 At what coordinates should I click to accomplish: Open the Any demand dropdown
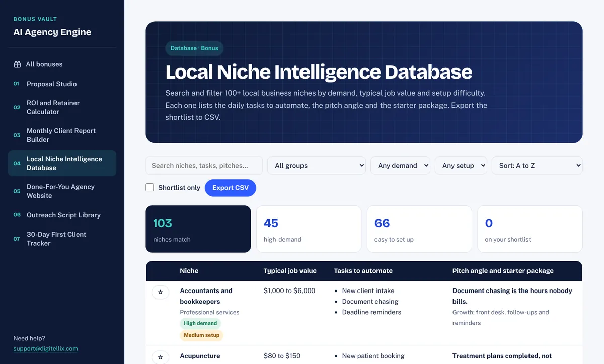400,165
